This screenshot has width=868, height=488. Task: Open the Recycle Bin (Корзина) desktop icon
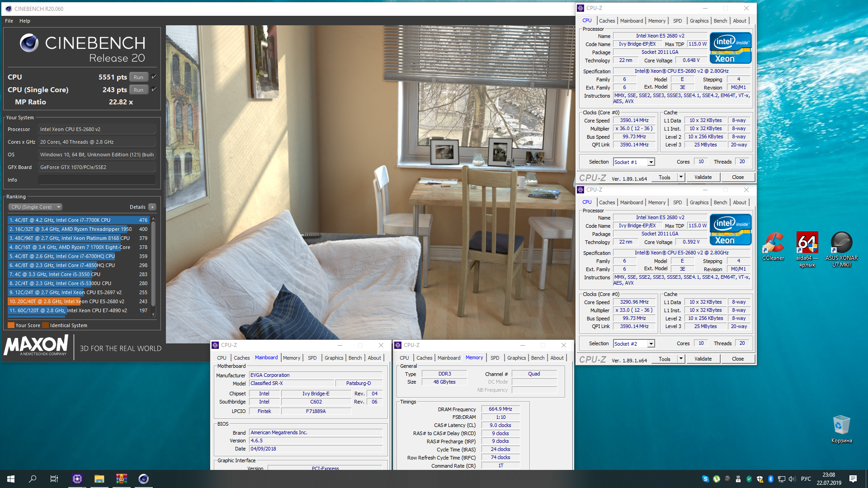coord(841,429)
